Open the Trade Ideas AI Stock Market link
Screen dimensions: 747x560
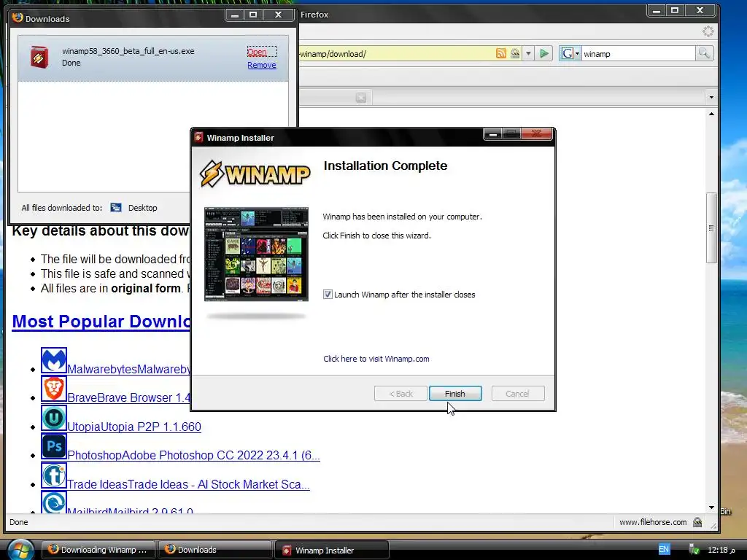(188, 484)
